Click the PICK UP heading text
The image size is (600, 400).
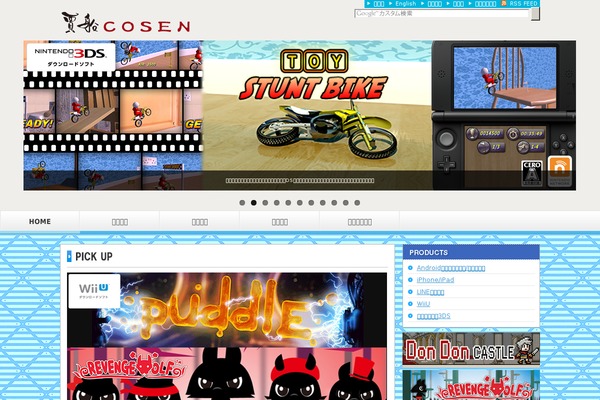(x=94, y=256)
